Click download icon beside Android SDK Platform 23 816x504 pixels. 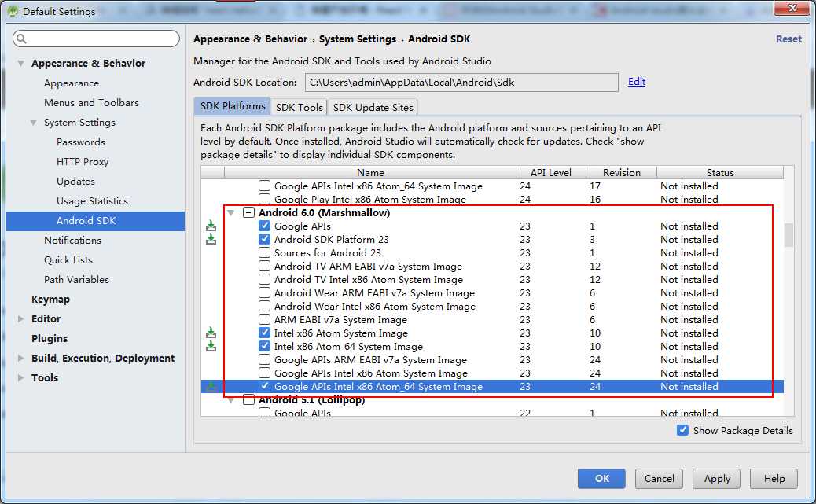[x=211, y=240]
